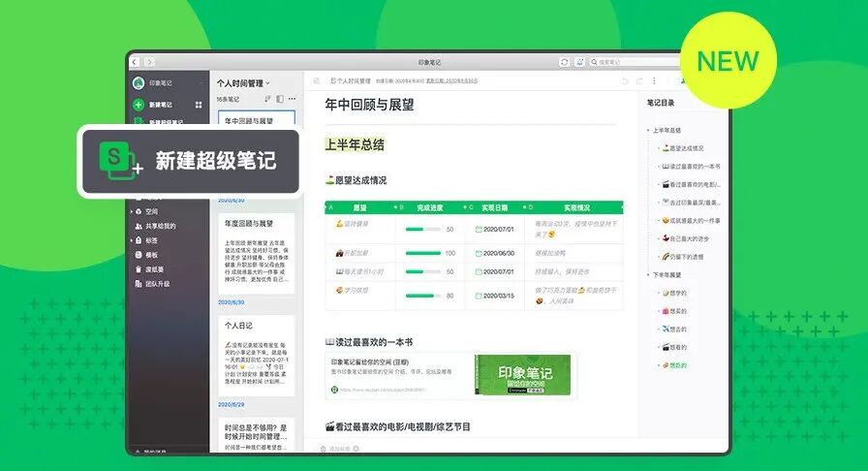Jump to 想去的 in 笔记目录

tap(675, 330)
